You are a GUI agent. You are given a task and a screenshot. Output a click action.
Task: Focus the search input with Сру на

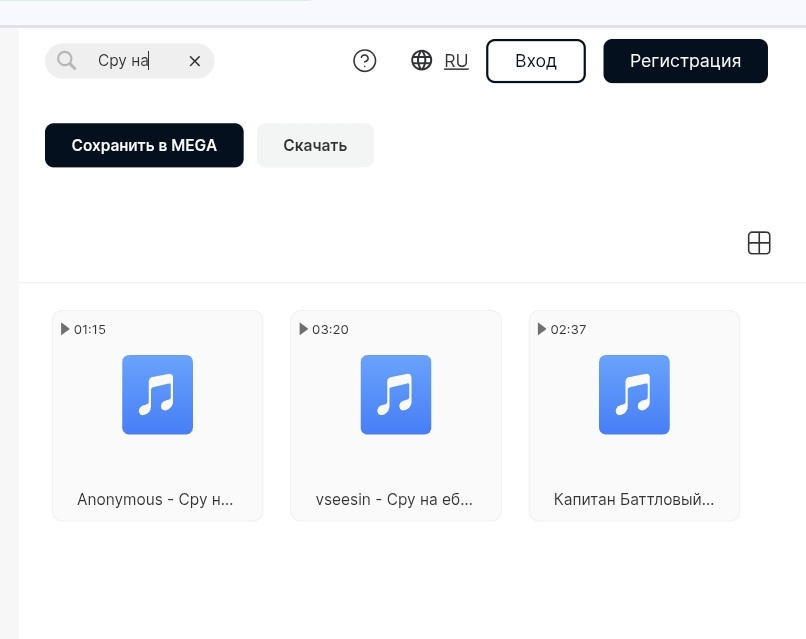pos(136,61)
